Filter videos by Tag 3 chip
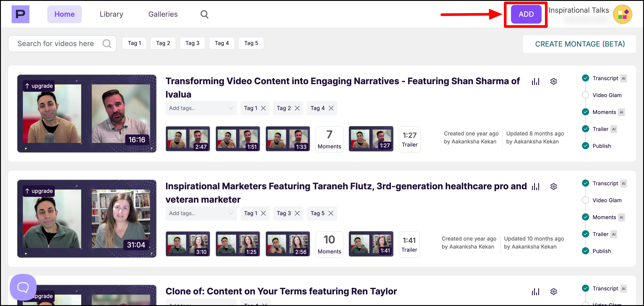644x306 pixels. [x=192, y=43]
